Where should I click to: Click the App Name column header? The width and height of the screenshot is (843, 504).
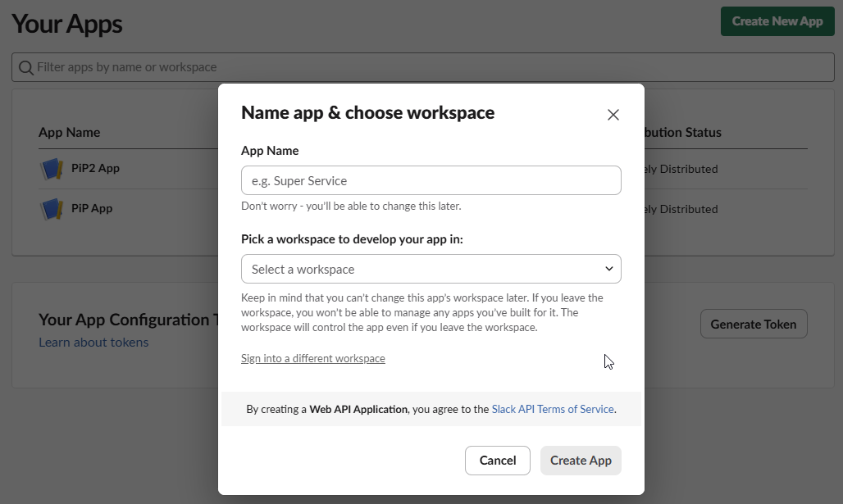click(70, 132)
